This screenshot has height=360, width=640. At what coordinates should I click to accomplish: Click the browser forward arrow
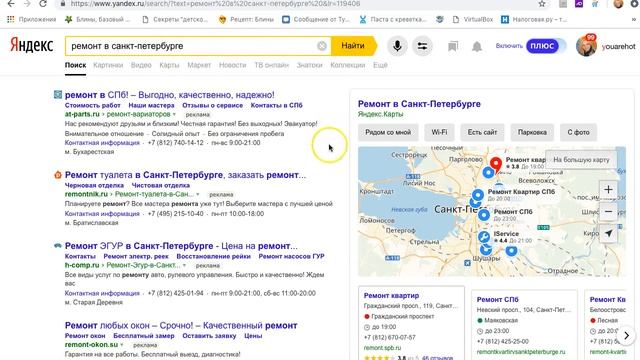click(x=27, y=4)
